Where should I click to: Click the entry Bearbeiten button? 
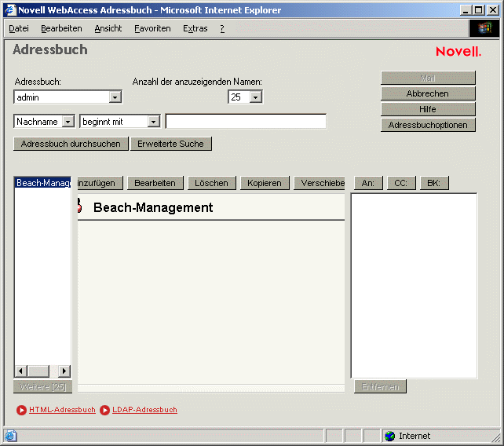(x=155, y=183)
